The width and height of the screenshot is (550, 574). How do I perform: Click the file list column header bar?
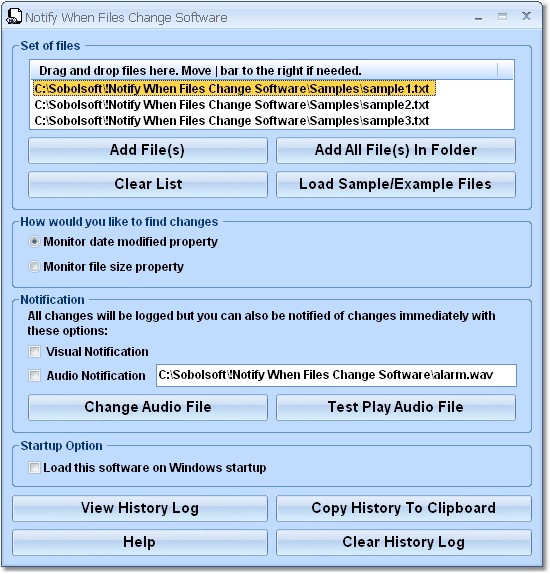272,70
